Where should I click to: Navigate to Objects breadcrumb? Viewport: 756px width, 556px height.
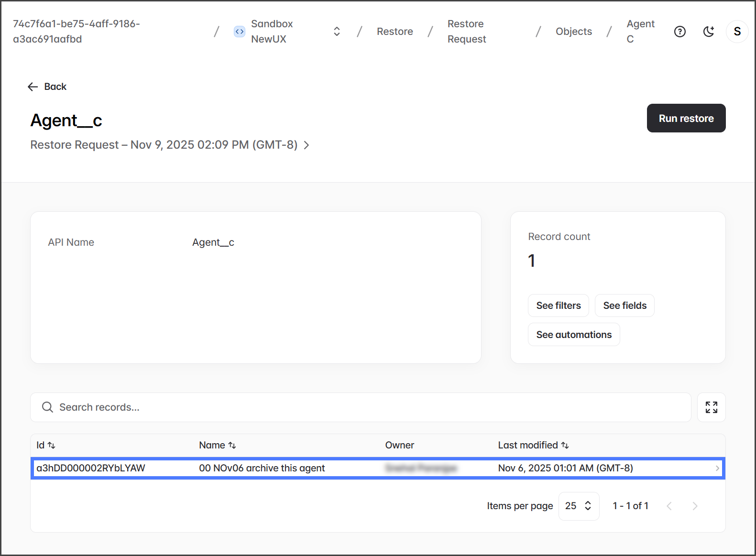point(573,32)
